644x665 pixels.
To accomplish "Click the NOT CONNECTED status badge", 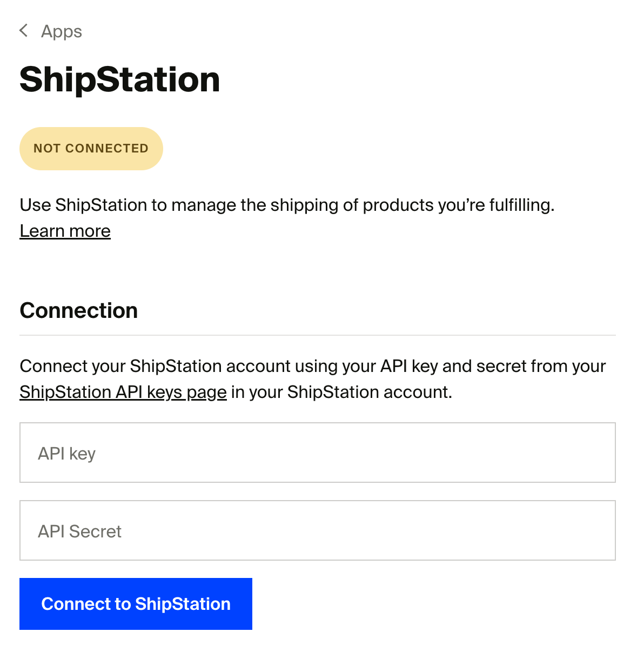I will (91, 149).
